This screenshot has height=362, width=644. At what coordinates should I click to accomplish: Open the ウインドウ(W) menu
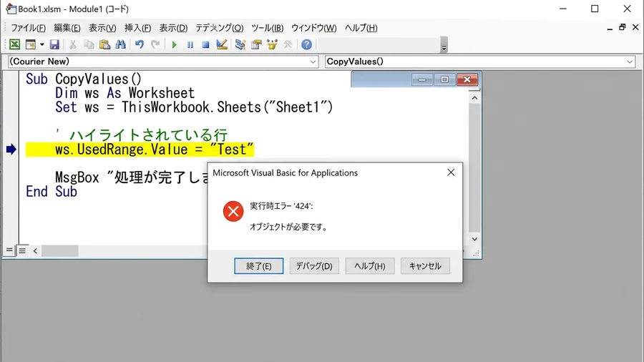314,28
